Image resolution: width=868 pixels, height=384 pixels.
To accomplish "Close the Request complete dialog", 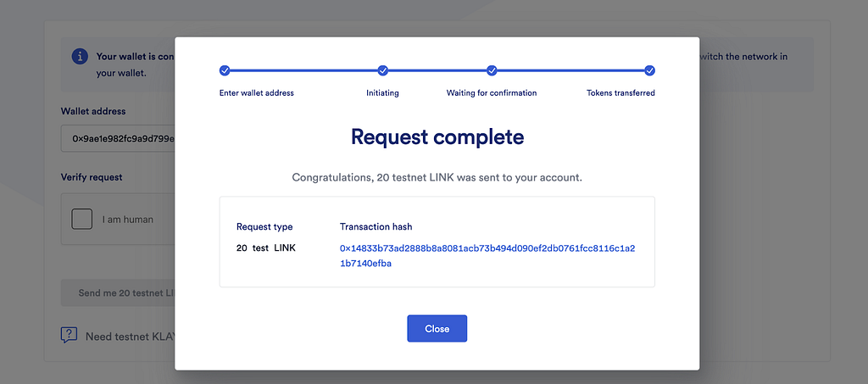I will tap(437, 329).
